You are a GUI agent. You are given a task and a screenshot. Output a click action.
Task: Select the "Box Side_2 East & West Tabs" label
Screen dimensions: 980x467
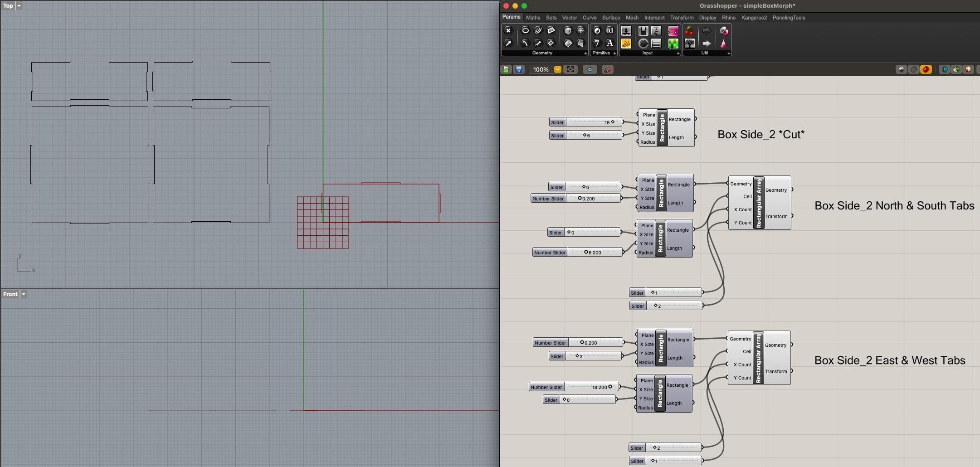click(x=890, y=360)
